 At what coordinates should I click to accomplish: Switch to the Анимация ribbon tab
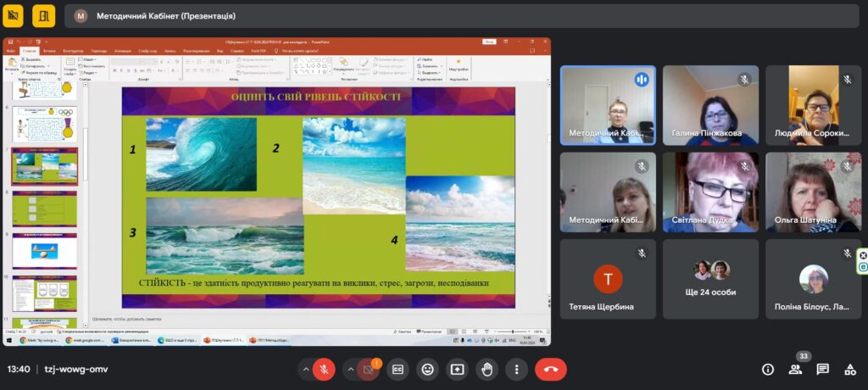(122, 51)
